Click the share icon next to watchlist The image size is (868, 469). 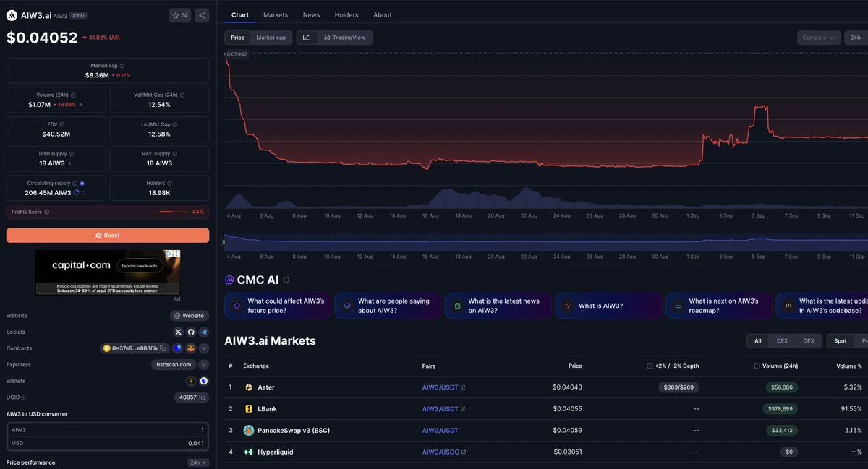click(202, 15)
